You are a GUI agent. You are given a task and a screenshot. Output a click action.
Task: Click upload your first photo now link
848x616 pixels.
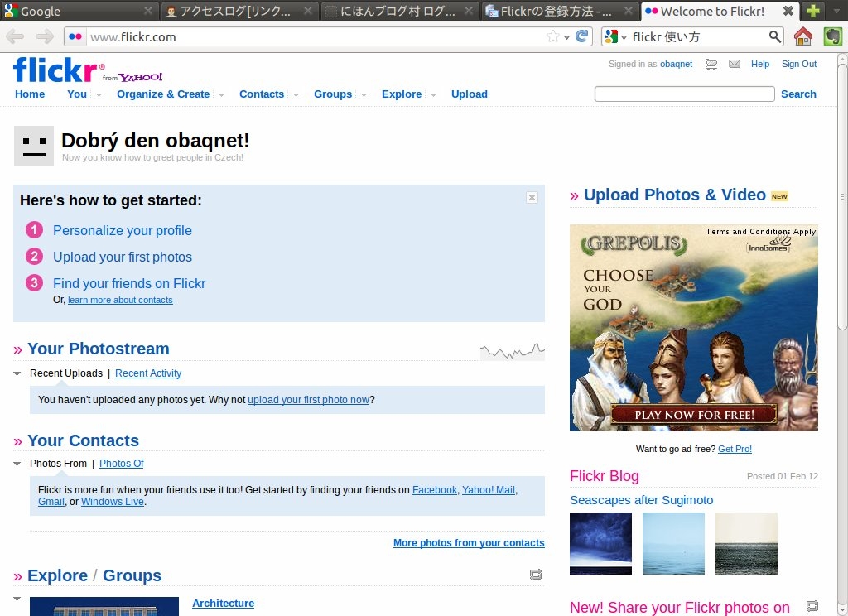(308, 400)
